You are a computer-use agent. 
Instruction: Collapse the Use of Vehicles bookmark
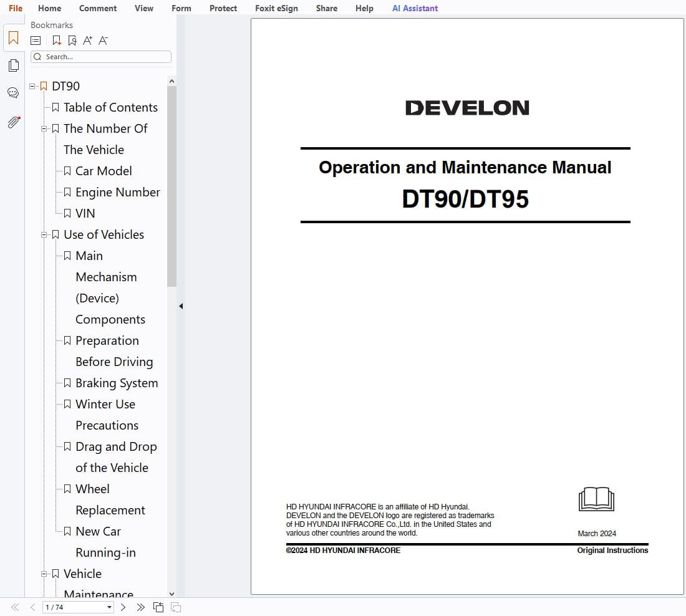(x=44, y=234)
